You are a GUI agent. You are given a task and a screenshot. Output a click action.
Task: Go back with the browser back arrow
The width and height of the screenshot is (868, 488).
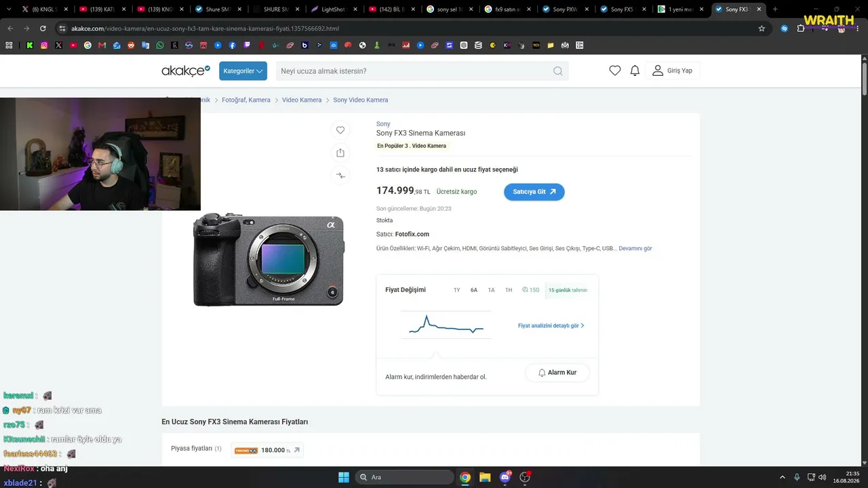click(x=9, y=28)
